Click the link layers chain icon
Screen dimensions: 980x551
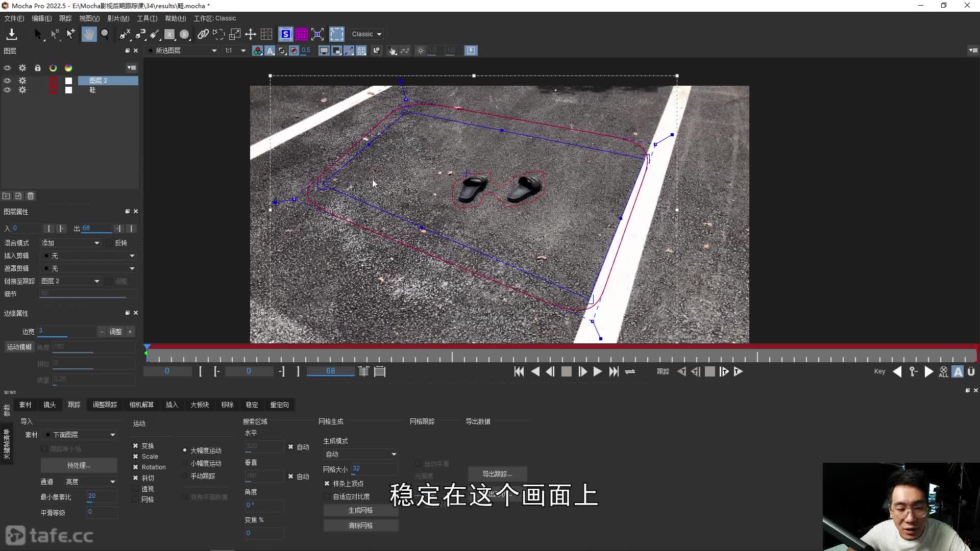click(x=203, y=34)
